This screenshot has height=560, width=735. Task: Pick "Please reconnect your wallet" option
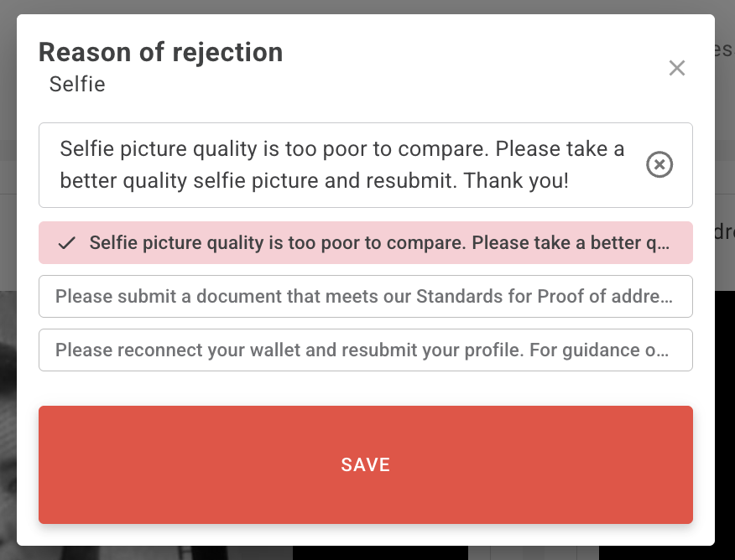pos(365,350)
